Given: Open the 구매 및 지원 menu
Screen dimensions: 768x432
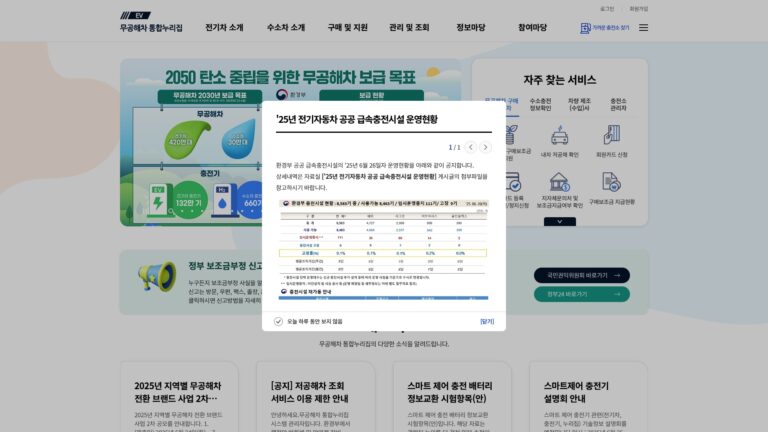Looking at the screenshot, I should pos(347,27).
